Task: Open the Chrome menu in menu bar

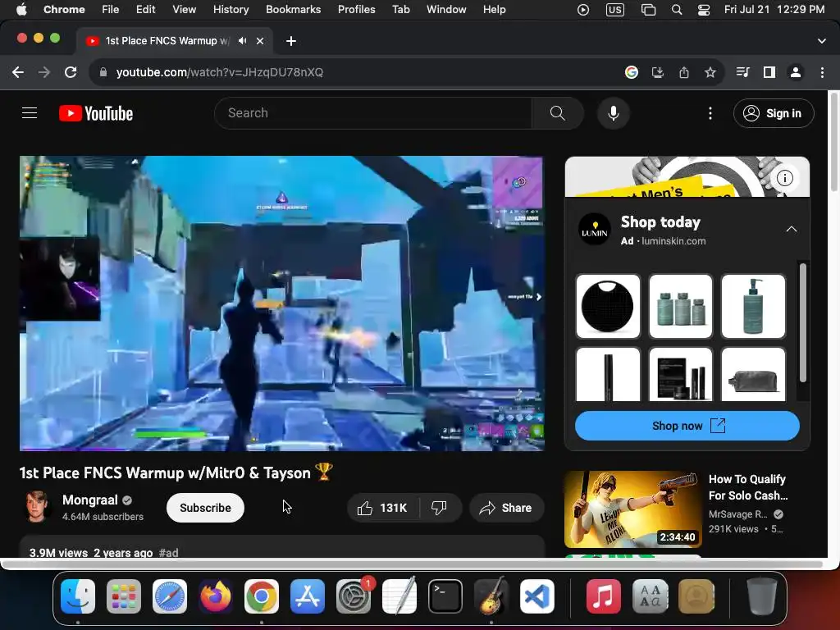Action: point(64,9)
